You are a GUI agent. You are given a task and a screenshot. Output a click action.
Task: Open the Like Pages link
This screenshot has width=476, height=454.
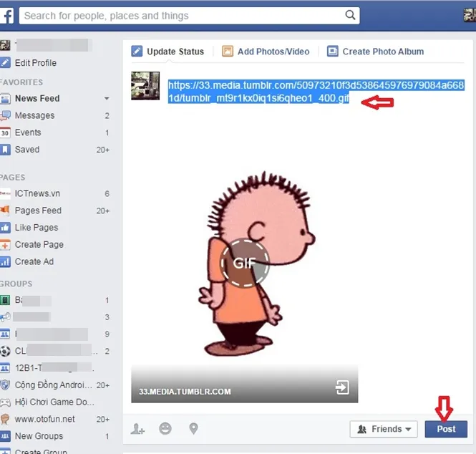(x=37, y=228)
